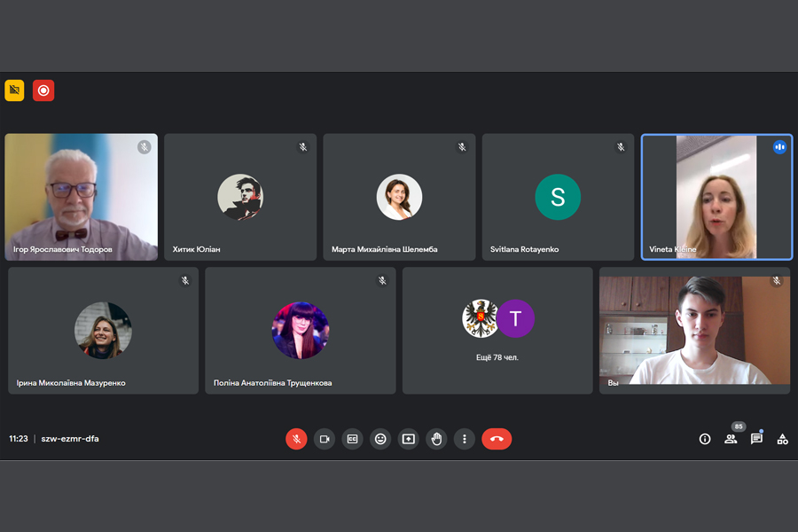Select your own video tile labeled Вы
The image size is (798, 532).
click(694, 331)
